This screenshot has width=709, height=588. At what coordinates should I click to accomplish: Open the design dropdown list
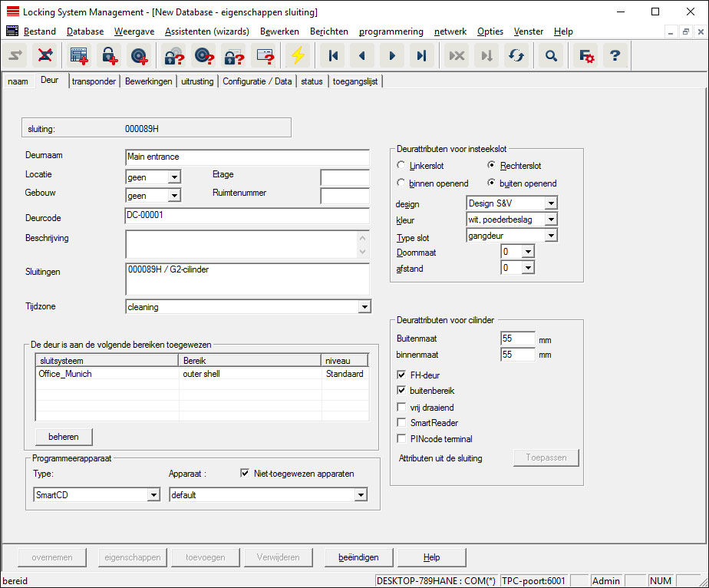[550, 204]
